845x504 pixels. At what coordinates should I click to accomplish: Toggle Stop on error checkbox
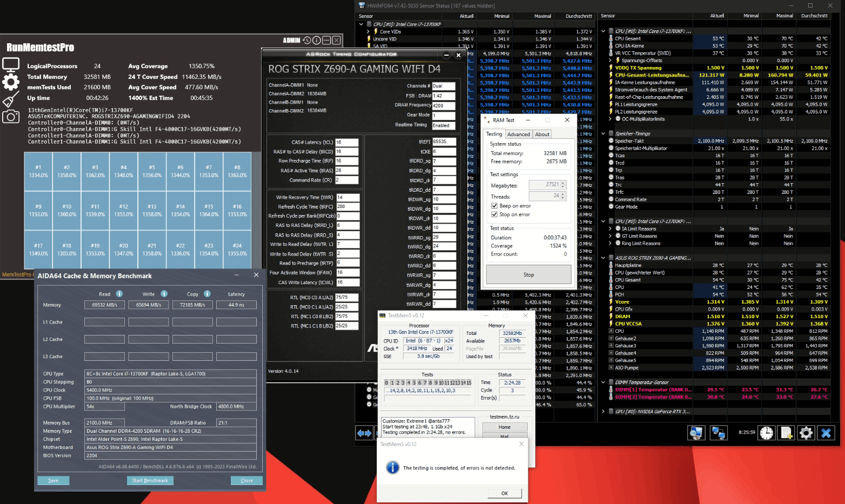coord(494,214)
